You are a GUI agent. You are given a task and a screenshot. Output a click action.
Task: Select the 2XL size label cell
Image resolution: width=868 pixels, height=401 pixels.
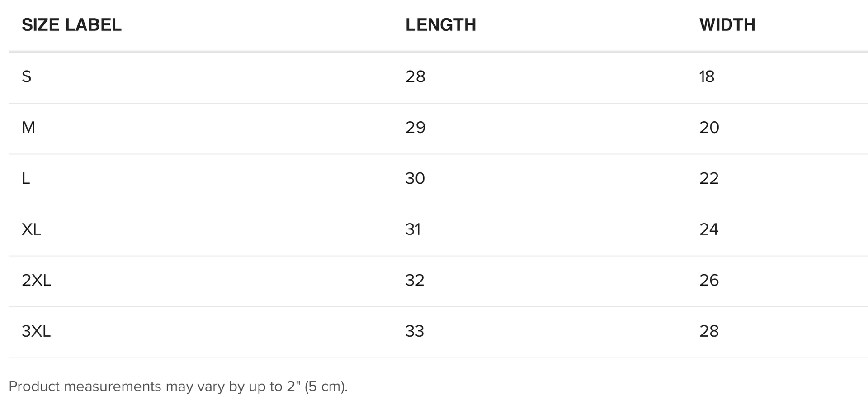tap(36, 281)
